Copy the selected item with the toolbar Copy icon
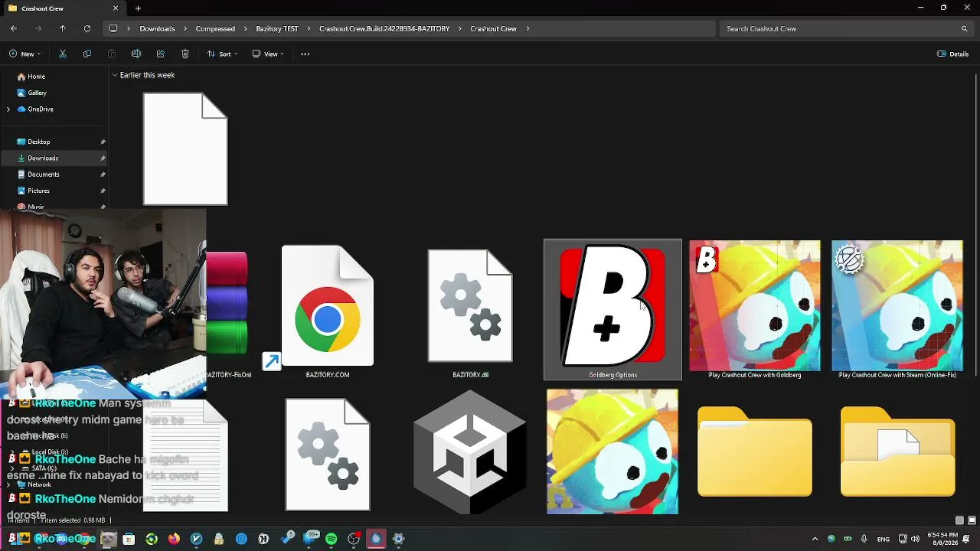The height and width of the screenshot is (551, 980). tap(87, 54)
